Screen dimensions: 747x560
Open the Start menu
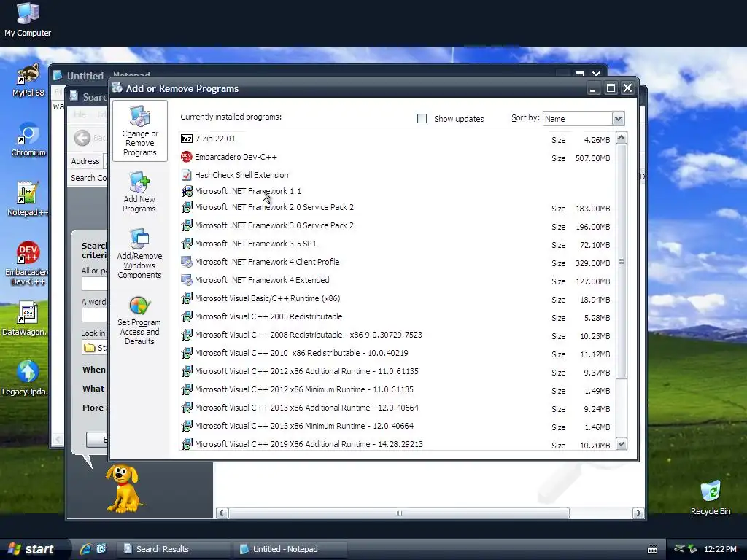pyautogui.click(x=32, y=549)
